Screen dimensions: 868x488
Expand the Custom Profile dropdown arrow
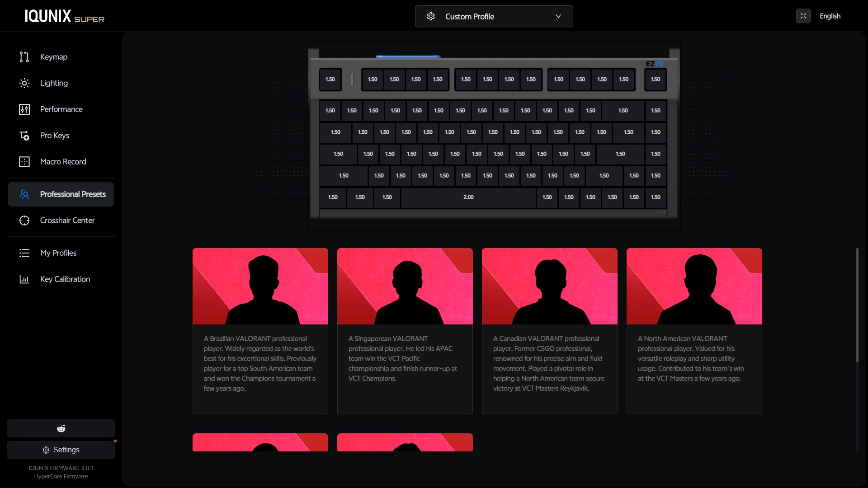(558, 16)
